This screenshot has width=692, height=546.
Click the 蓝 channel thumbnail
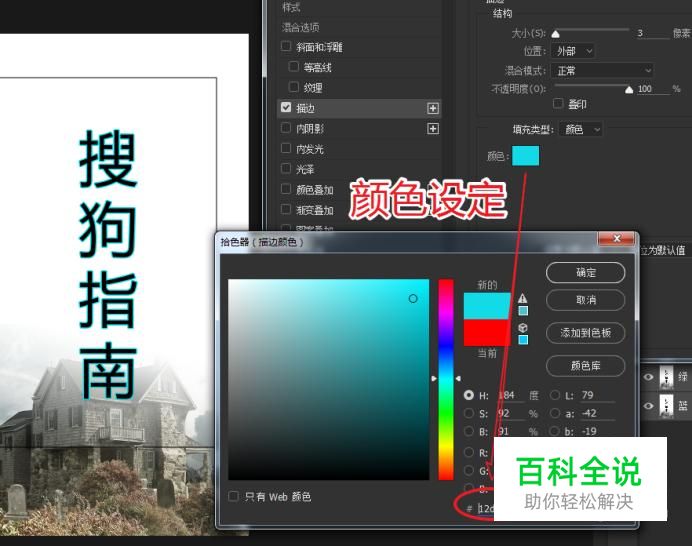tap(666, 405)
